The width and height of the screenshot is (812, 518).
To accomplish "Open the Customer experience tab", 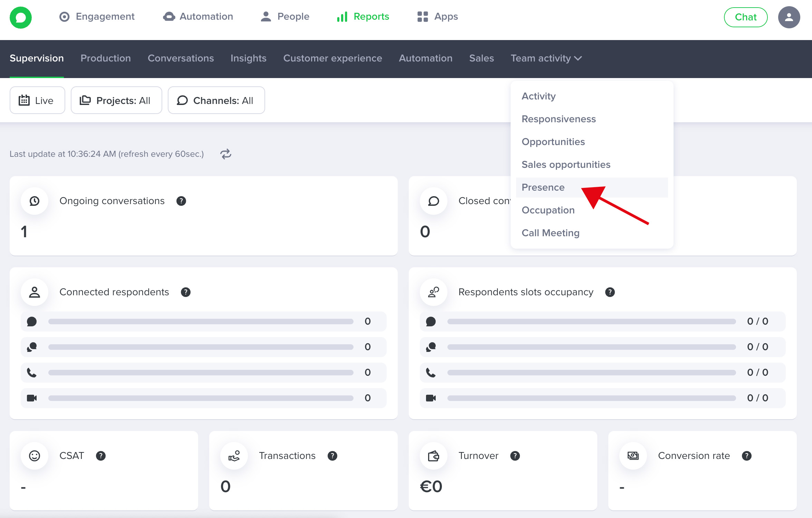I will pos(333,58).
